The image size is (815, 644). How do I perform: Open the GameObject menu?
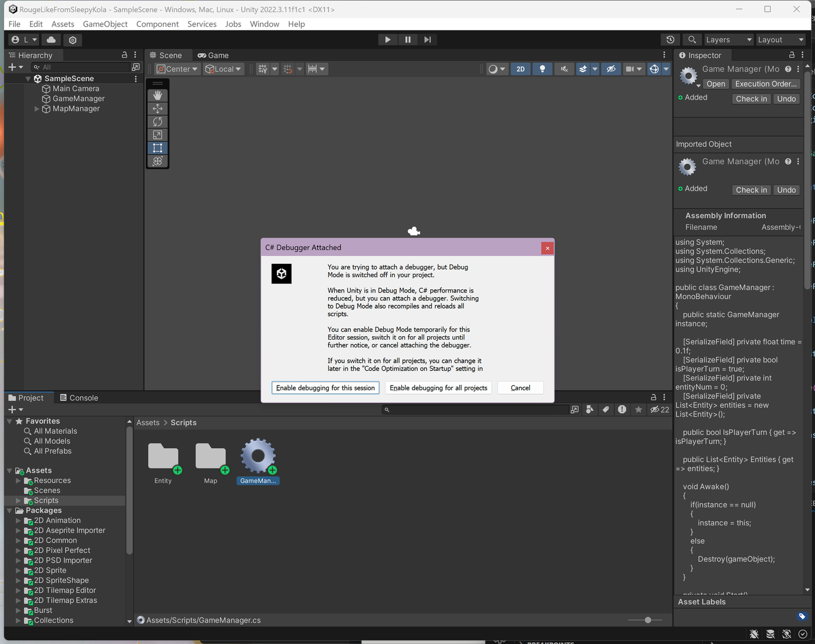click(105, 24)
